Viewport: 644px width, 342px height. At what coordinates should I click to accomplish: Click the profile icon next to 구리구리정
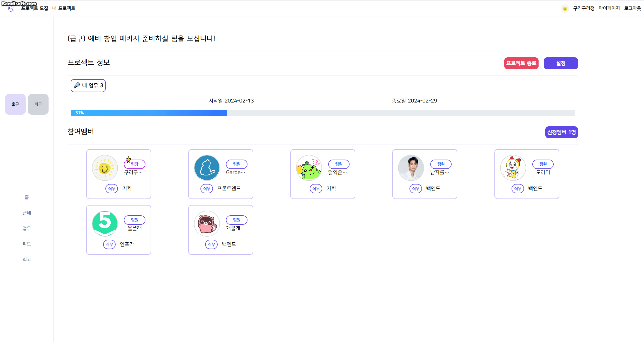(565, 8)
